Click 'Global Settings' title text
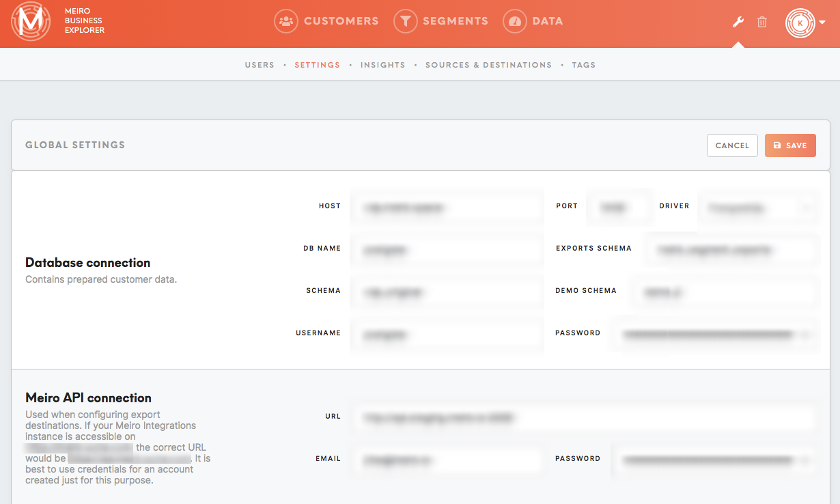Viewport: 840px width, 504px height. point(75,145)
